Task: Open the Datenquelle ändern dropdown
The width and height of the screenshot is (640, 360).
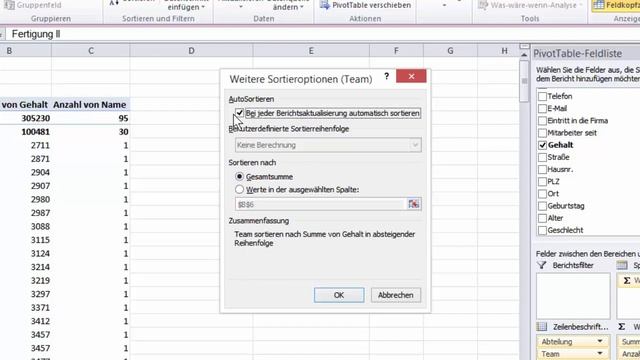Action: 288,6
